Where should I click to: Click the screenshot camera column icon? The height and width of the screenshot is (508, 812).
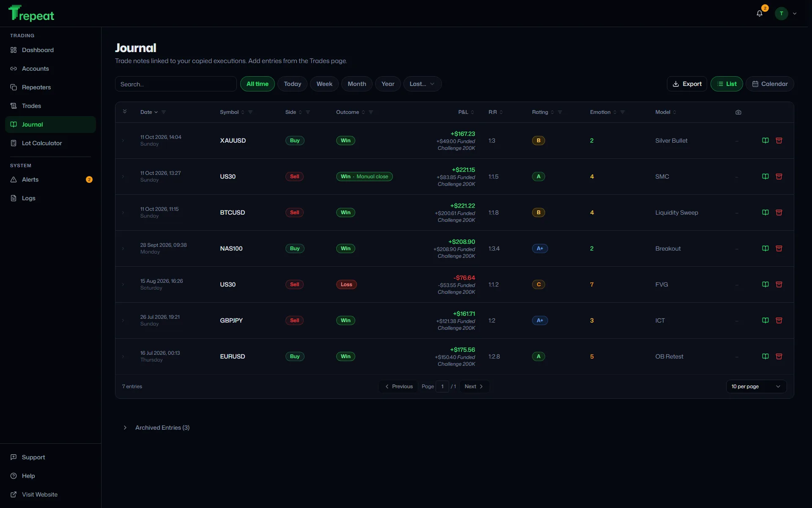(738, 112)
